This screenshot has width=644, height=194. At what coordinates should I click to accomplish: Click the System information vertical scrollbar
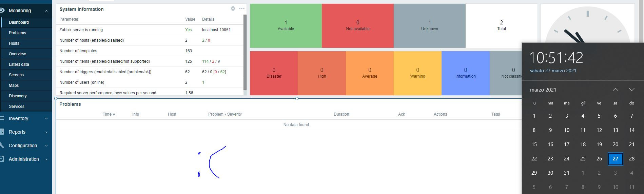pos(245,52)
